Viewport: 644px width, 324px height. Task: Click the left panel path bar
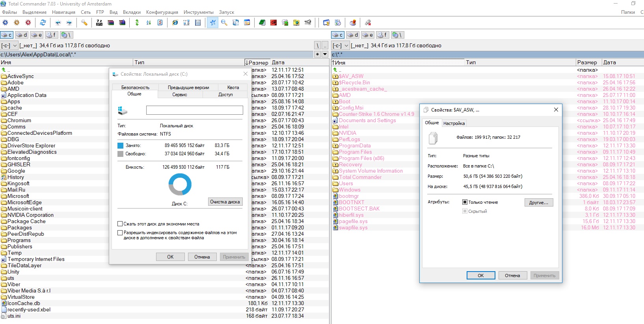click(157, 54)
